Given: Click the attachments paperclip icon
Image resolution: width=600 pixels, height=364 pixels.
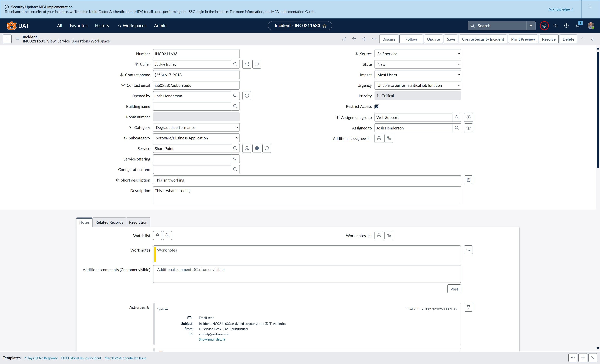Looking at the screenshot, I should click(x=344, y=39).
